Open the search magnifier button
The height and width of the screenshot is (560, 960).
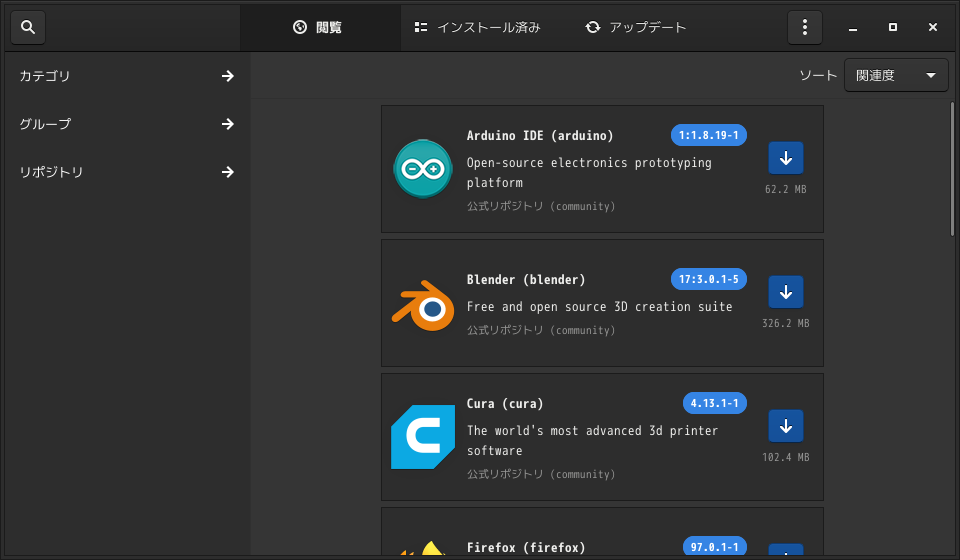point(28,27)
